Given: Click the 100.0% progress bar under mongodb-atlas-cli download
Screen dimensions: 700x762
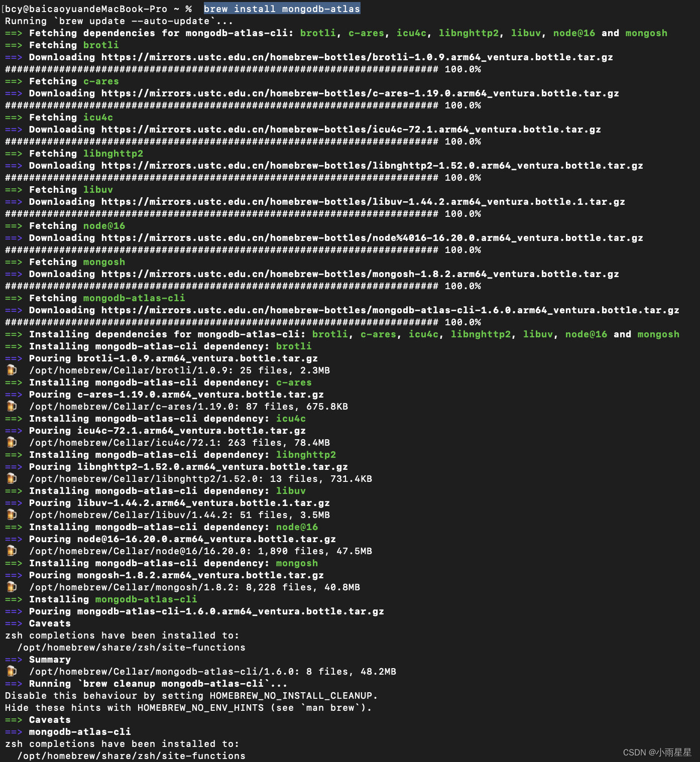Looking at the screenshot, I should tap(243, 322).
